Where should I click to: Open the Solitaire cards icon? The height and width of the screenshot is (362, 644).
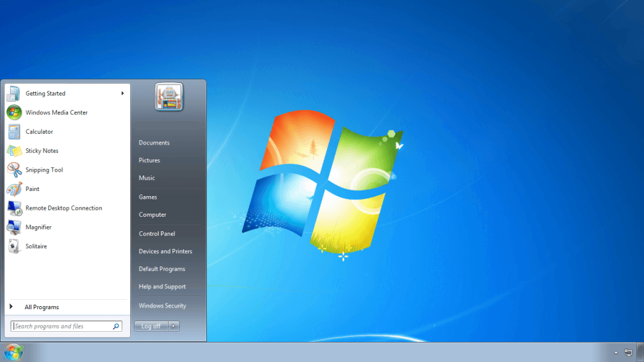(x=14, y=246)
